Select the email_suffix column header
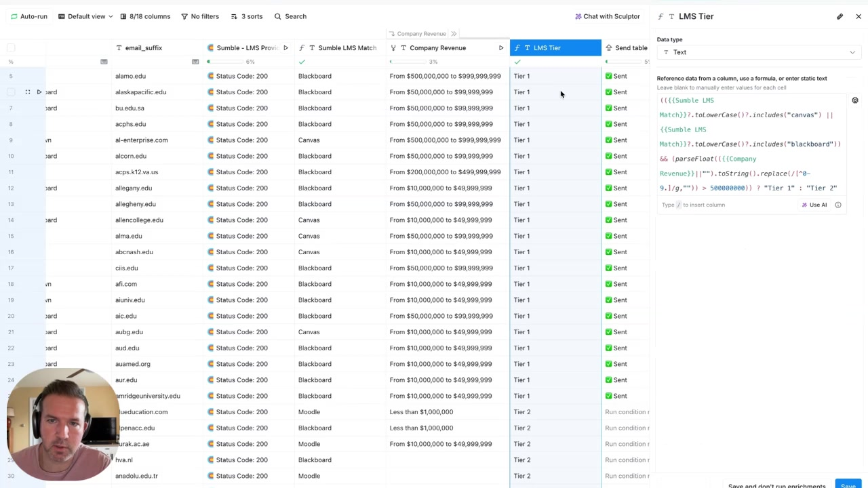 tap(159, 47)
